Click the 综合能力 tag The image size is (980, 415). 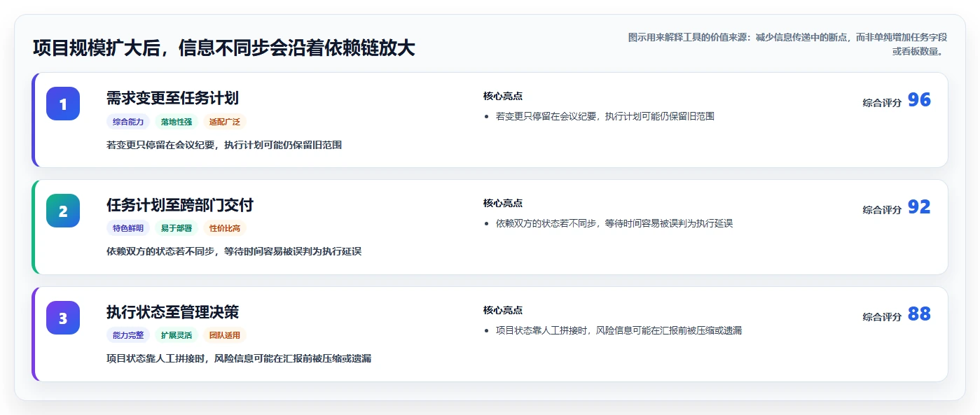pyautogui.click(x=128, y=122)
